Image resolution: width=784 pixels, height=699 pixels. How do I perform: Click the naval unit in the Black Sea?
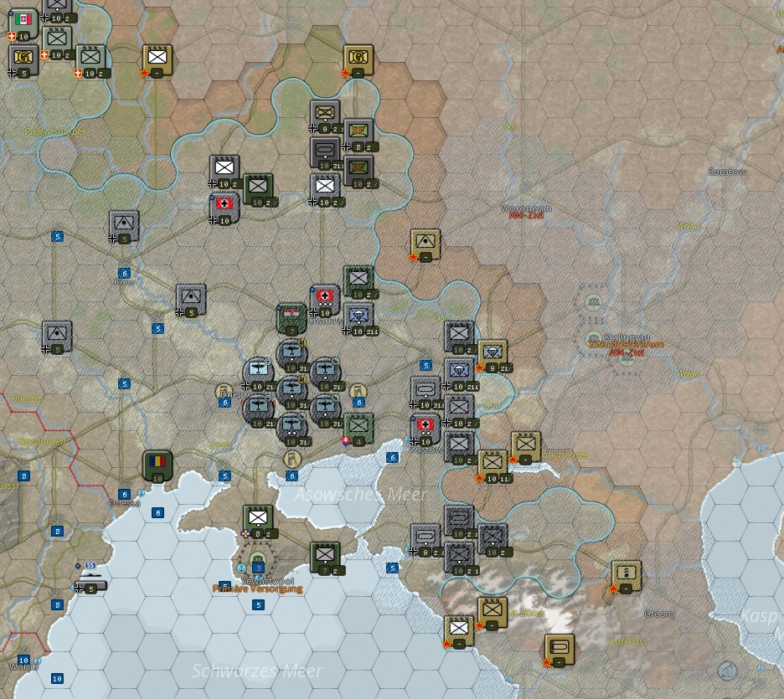tap(90, 585)
